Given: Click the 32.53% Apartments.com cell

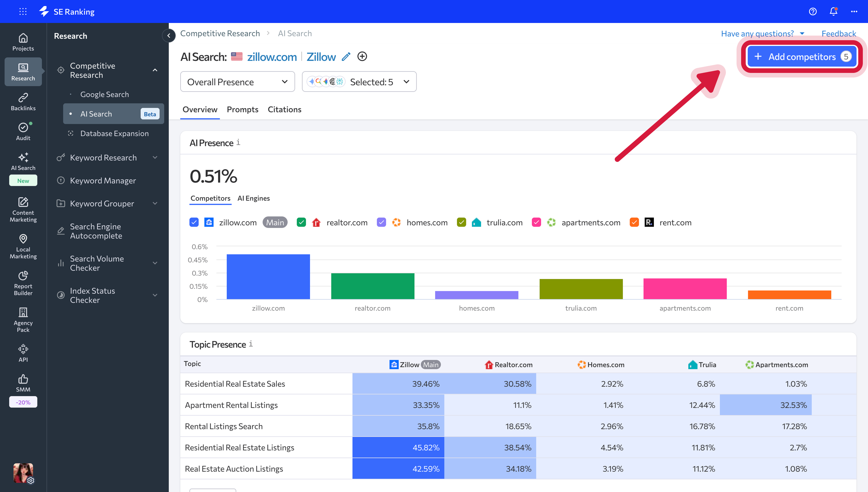Looking at the screenshot, I should (x=766, y=405).
